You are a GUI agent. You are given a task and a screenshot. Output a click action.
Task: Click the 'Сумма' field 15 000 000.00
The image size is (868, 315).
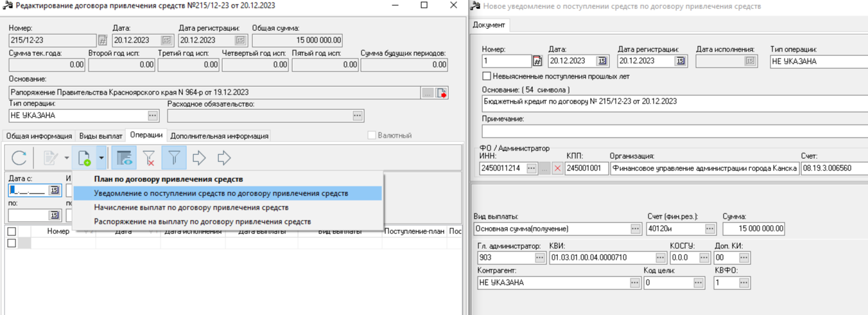pos(753,229)
